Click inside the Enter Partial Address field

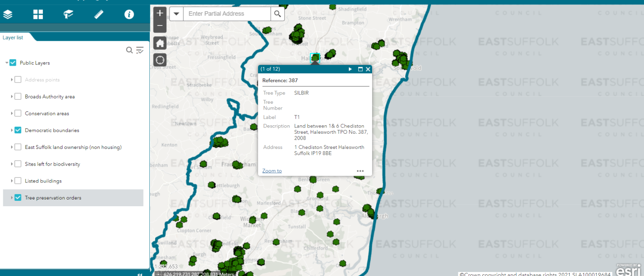(226, 13)
